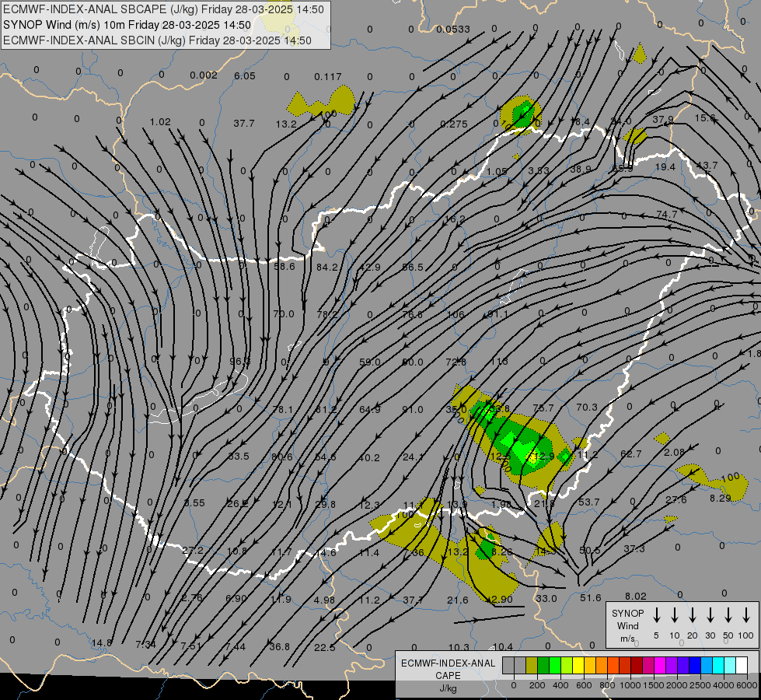Select the 78.1 map value
Screen dimensions: 761x700
tap(282, 410)
